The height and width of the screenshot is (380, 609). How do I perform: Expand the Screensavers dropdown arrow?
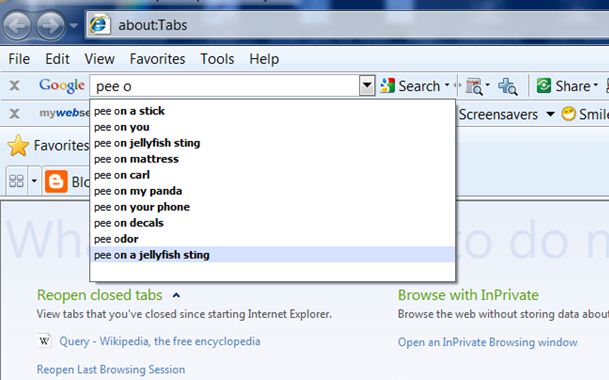click(550, 114)
